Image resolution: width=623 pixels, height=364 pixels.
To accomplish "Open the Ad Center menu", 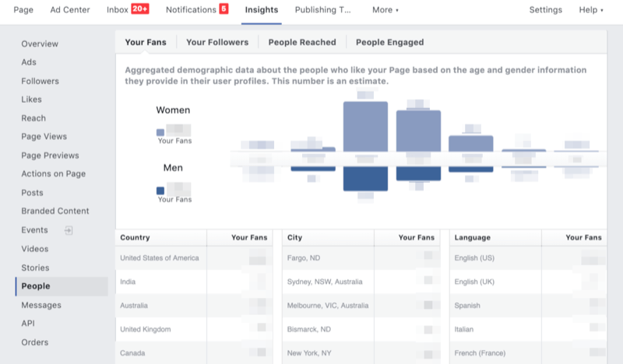I will [70, 10].
